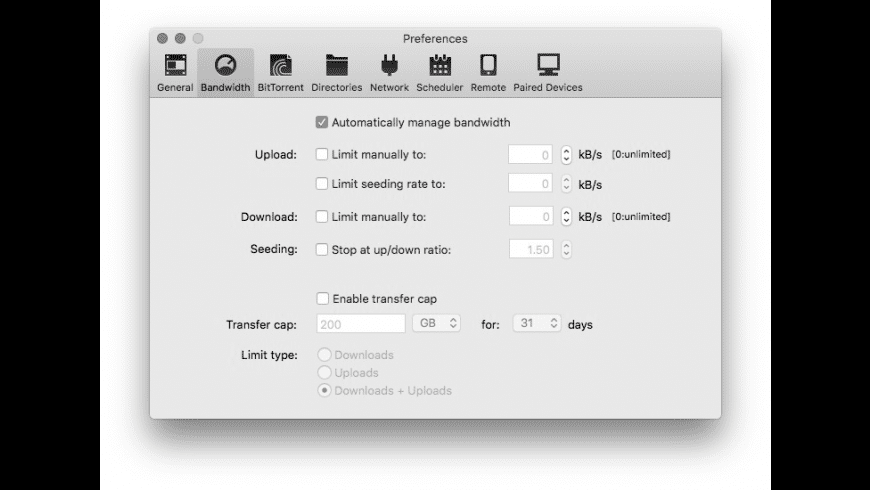This screenshot has height=490, width=870.
Task: Click the Upload [0:unlimited] hint text
Action: (641, 154)
